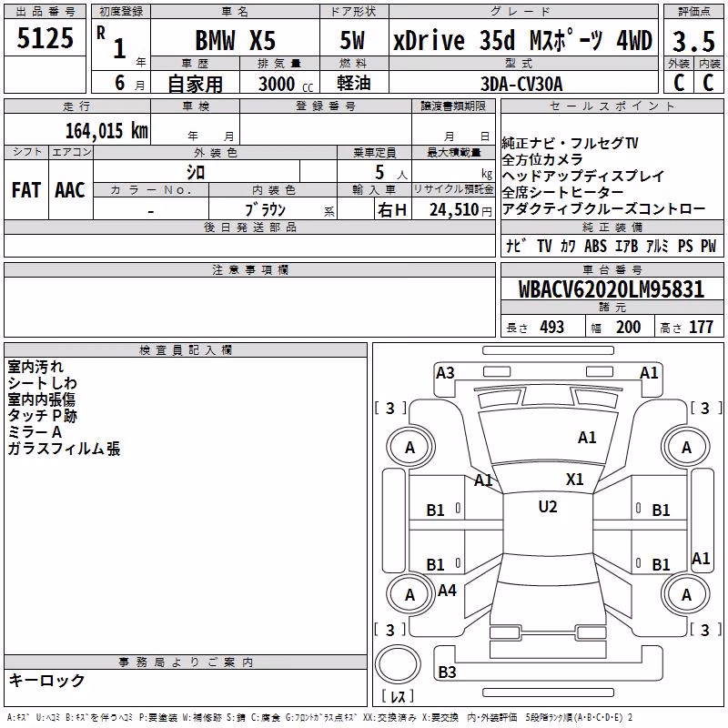Click the B3 mark on the rear bumper
This screenshot has height=728, width=728.
click(x=447, y=672)
